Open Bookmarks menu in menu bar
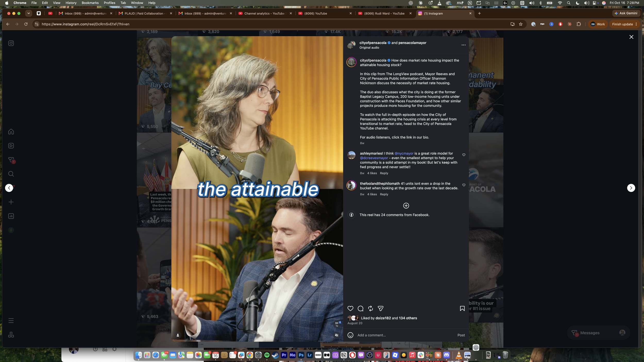This screenshot has width=644, height=362. [x=90, y=3]
